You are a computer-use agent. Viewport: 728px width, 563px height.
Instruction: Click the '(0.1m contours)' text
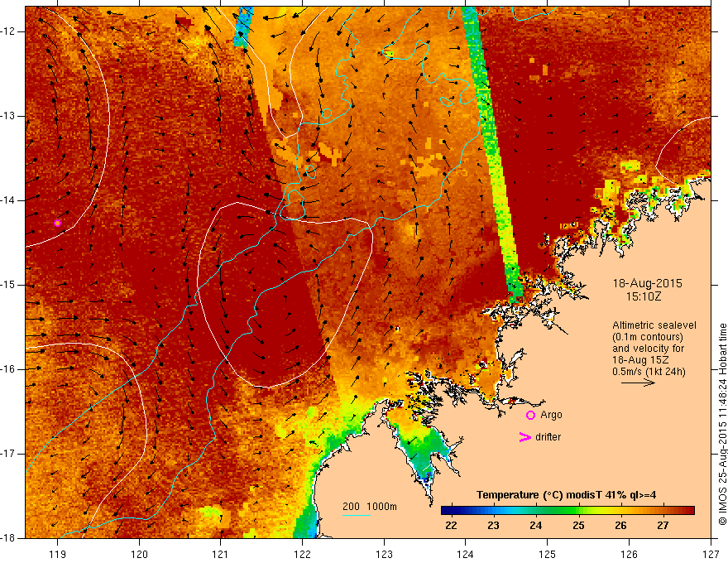pyautogui.click(x=648, y=337)
